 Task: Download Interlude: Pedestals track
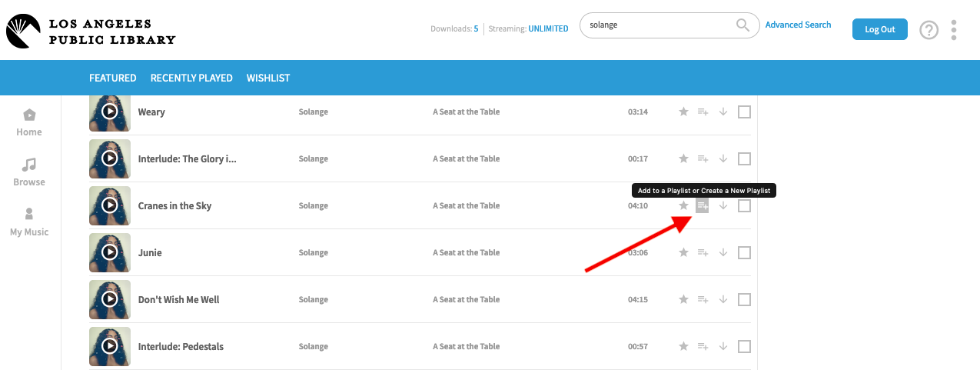723,347
